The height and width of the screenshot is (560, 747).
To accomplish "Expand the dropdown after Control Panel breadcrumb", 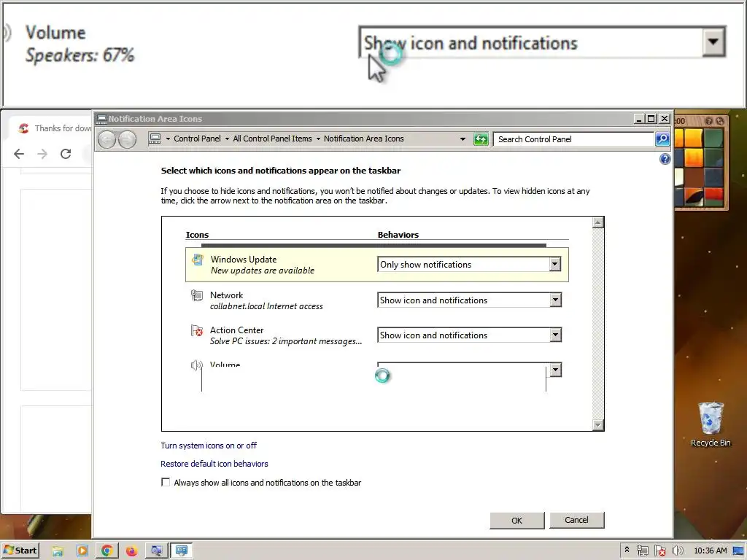I will pyautogui.click(x=227, y=139).
